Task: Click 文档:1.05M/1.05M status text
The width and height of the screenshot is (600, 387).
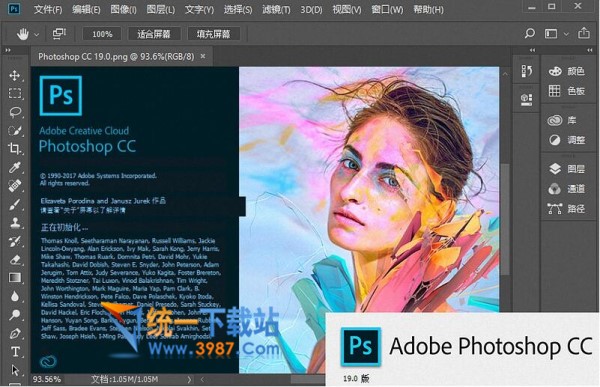Action: [x=125, y=379]
